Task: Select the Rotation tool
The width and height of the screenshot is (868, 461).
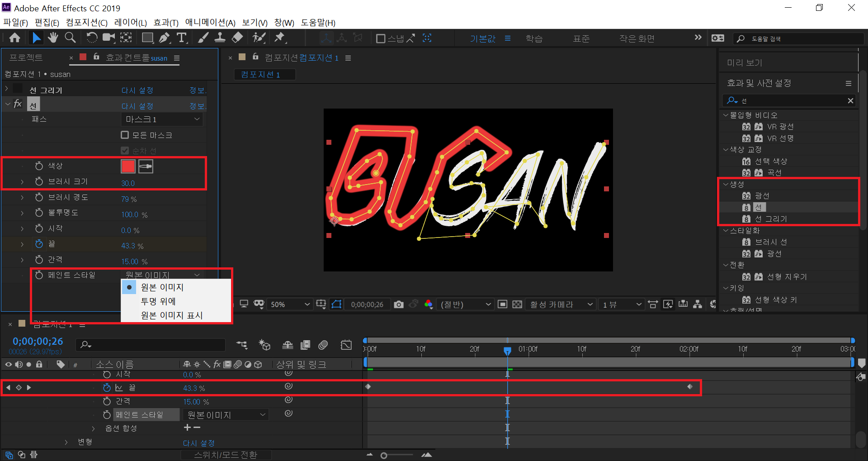Action: 91,38
